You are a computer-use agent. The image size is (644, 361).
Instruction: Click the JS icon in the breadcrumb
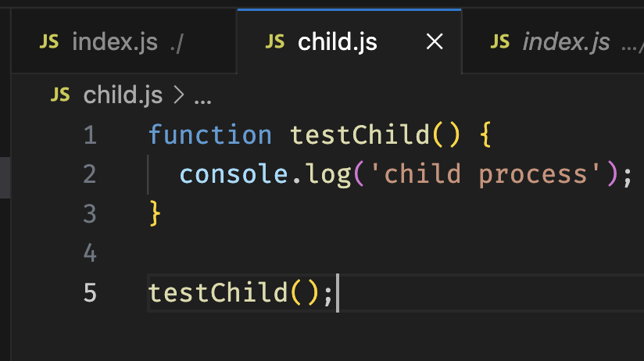coord(60,95)
